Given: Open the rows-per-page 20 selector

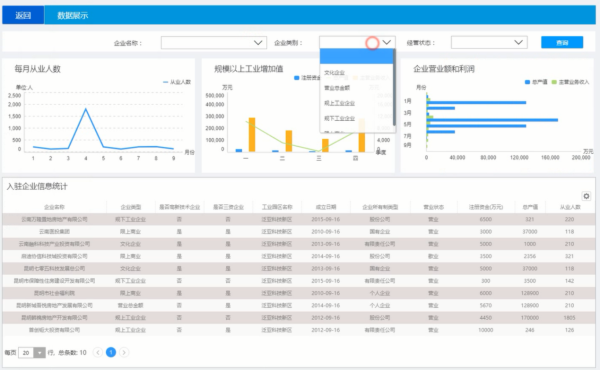Looking at the screenshot, I should click(33, 352).
